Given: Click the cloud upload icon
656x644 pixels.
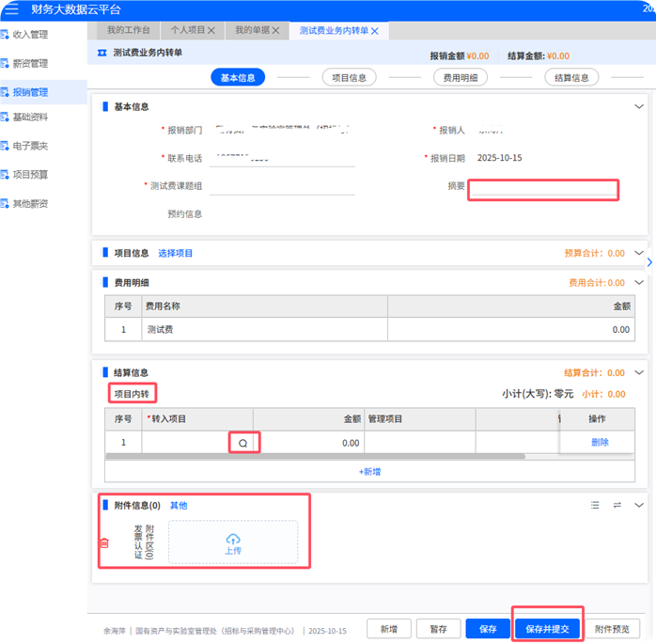Looking at the screenshot, I should point(233,539).
